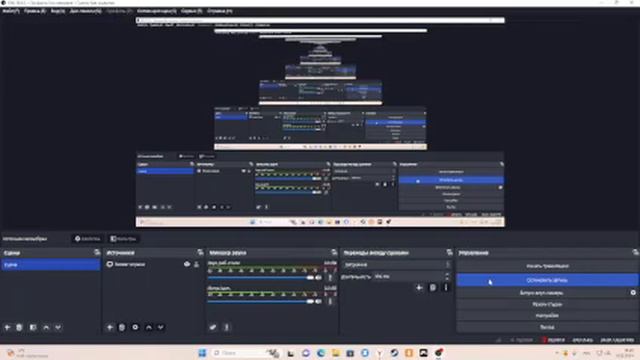Open Steam from the Windows taskbar
Screen dimensions: 640x360
(394, 353)
